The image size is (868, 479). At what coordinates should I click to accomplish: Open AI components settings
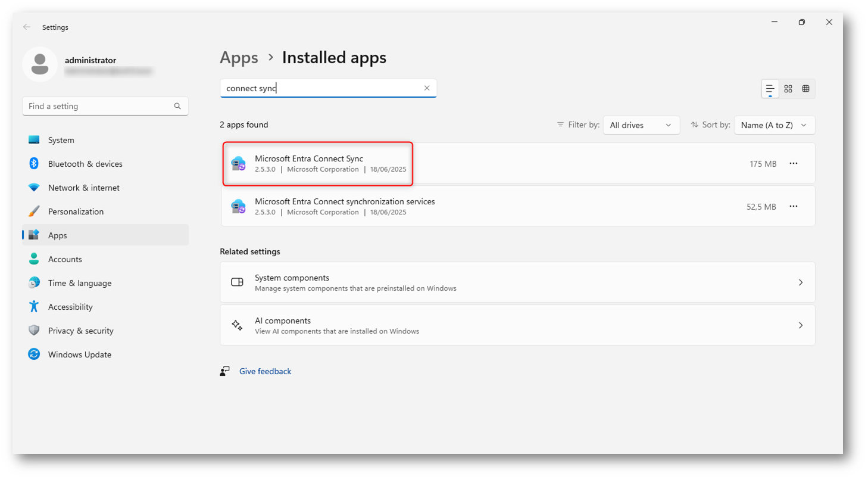(517, 325)
